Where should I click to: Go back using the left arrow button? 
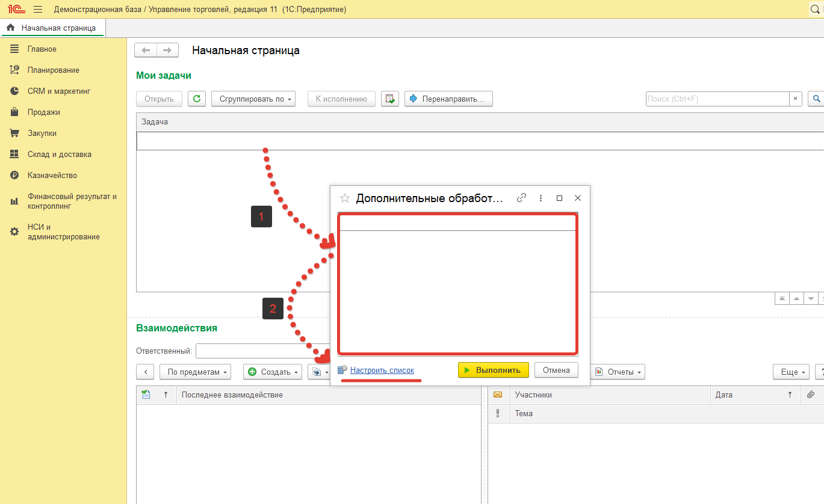click(146, 51)
